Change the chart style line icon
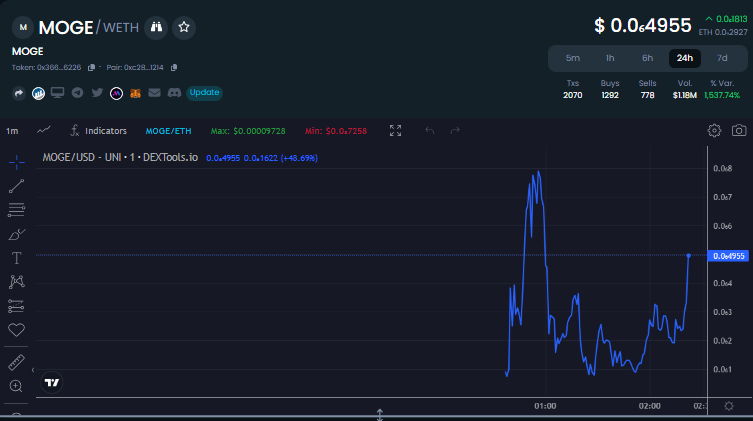 coord(44,130)
